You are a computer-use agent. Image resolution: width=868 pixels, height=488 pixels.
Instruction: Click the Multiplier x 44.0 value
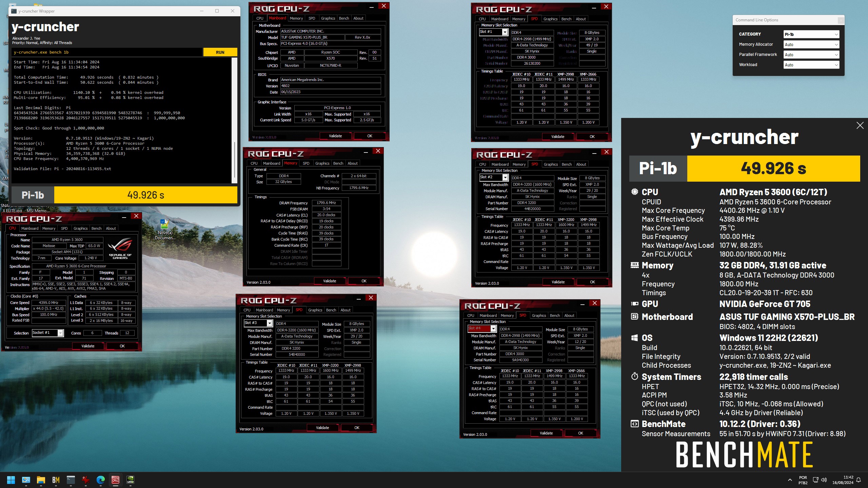click(x=48, y=308)
